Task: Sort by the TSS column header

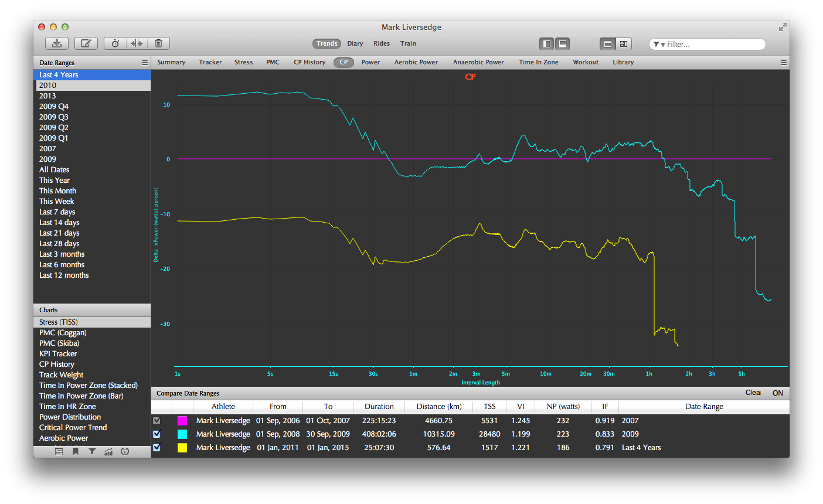Action: tap(489, 407)
